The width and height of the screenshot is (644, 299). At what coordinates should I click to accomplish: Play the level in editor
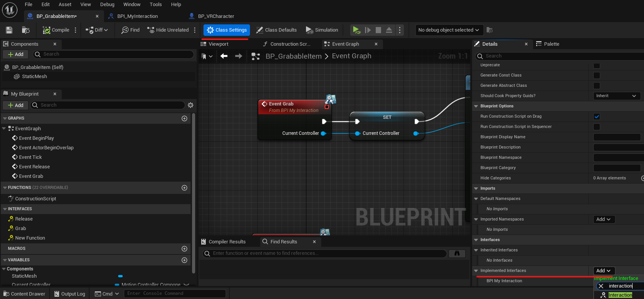pyautogui.click(x=356, y=30)
